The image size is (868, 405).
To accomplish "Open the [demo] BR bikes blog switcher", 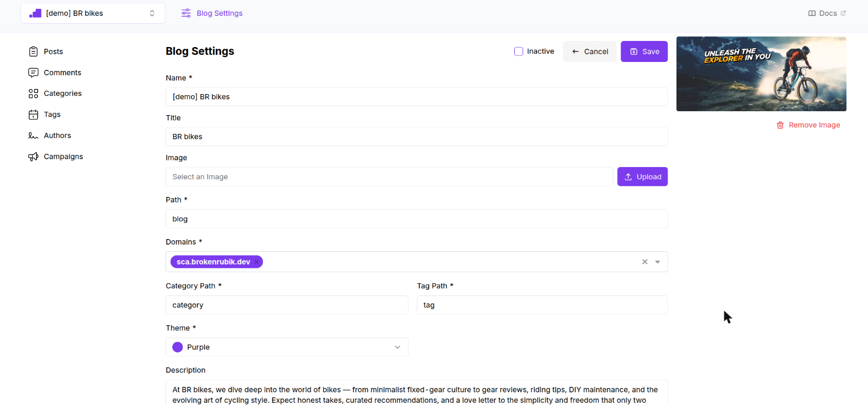I will (x=93, y=13).
